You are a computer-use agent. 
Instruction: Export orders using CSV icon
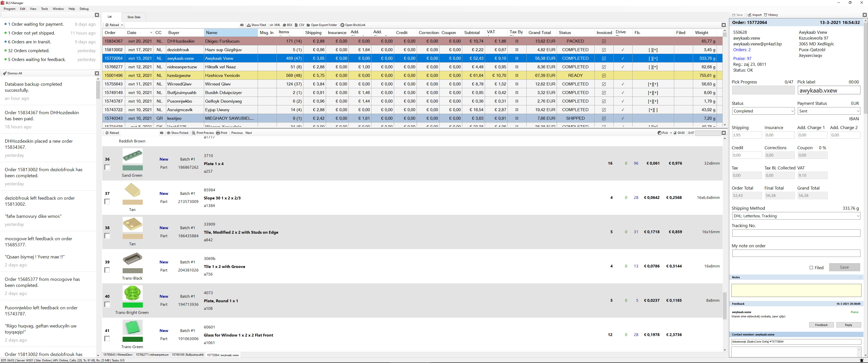pyautogui.click(x=296, y=25)
